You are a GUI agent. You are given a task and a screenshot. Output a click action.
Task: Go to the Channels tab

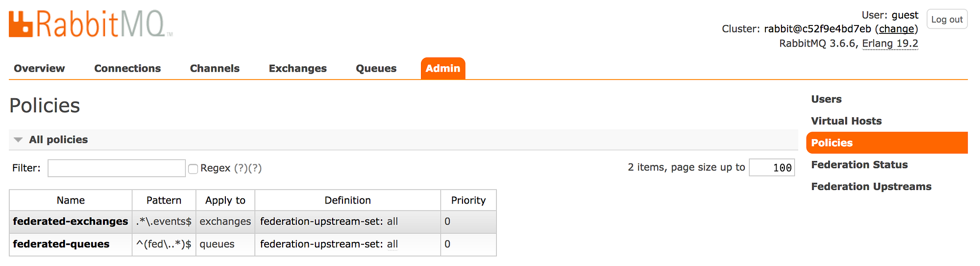(x=215, y=69)
